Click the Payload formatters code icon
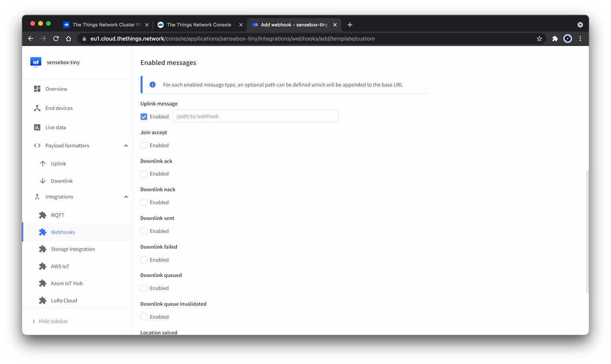This screenshot has width=611, height=364. [37, 146]
